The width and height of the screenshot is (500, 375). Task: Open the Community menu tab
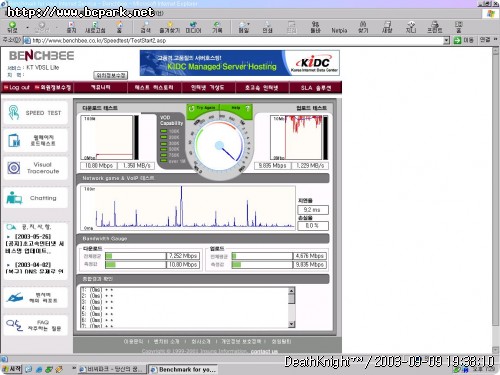(101, 87)
